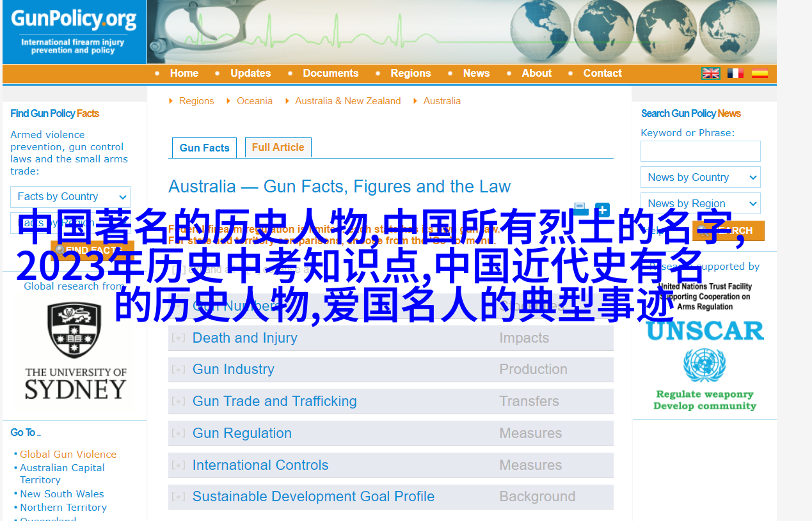This screenshot has height=521, width=812.
Task: Click the Keyword or Phrase label
Action: pyautogui.click(x=688, y=133)
